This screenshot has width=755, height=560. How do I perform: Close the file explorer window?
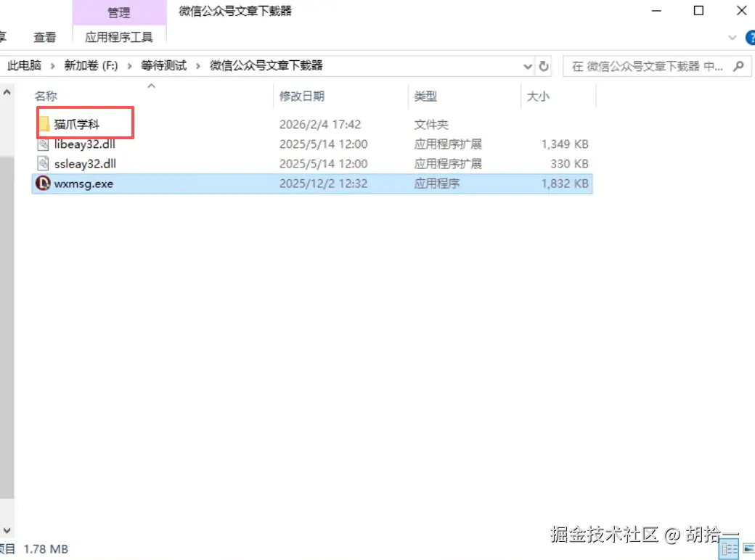(x=741, y=11)
